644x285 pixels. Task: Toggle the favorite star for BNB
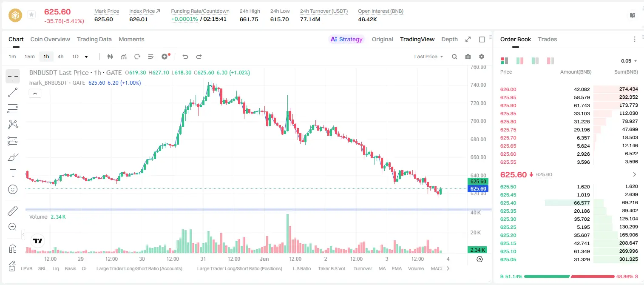click(x=31, y=15)
